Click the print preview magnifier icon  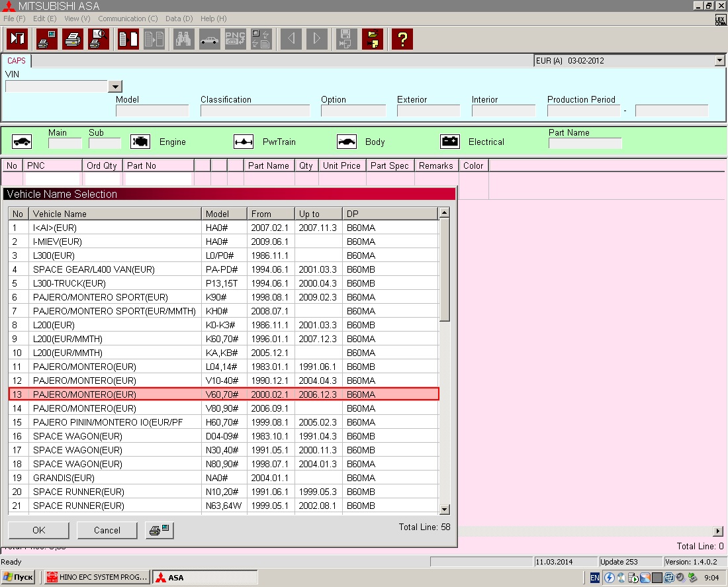click(x=99, y=39)
